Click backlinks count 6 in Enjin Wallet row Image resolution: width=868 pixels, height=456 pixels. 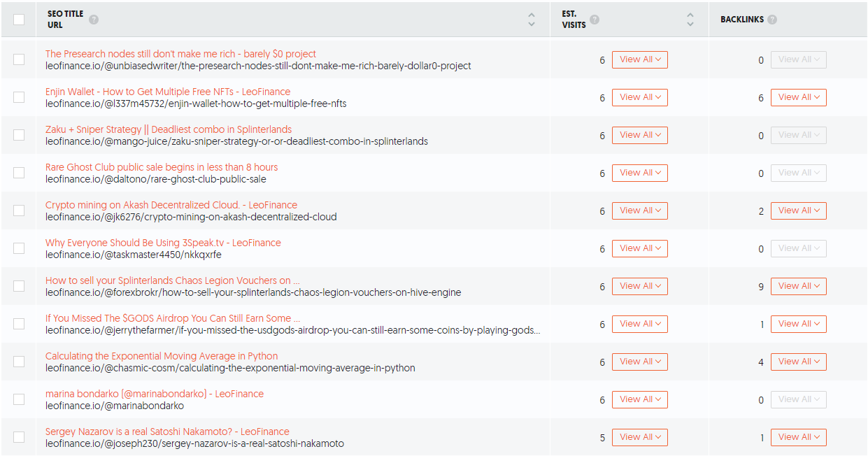point(761,98)
